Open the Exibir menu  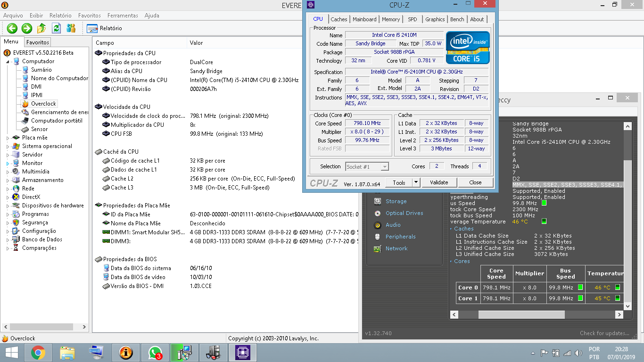tap(36, 16)
